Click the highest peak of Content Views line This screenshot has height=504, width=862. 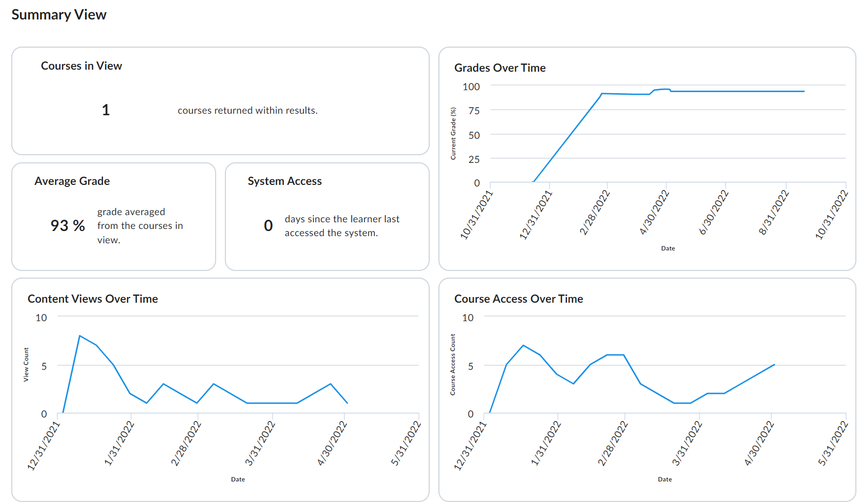[80, 336]
